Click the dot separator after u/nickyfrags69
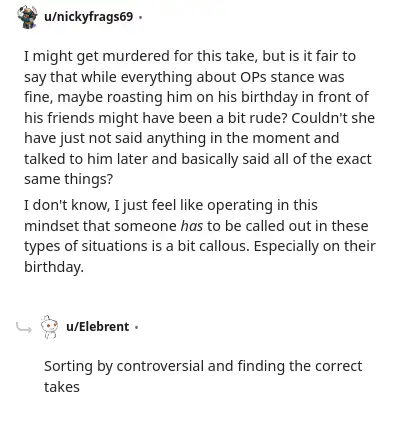Screen dimensions: 400x422 140,17
